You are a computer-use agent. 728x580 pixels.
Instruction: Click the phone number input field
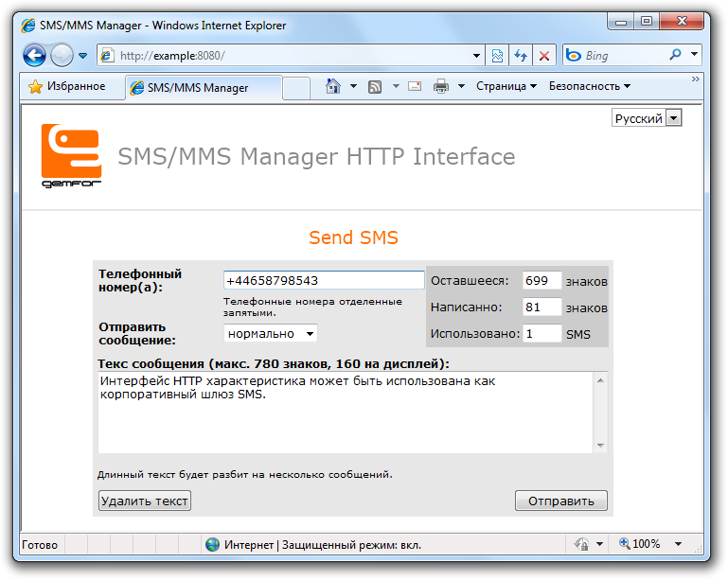pos(324,281)
